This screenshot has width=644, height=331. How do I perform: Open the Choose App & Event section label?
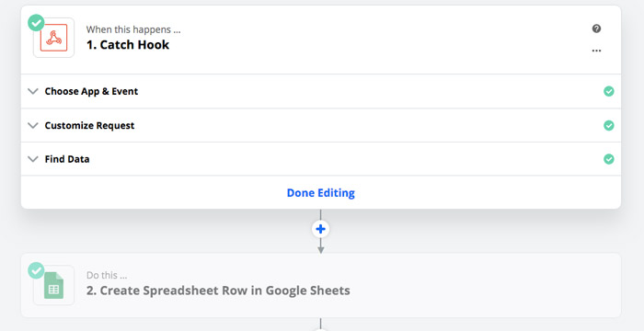(91, 91)
